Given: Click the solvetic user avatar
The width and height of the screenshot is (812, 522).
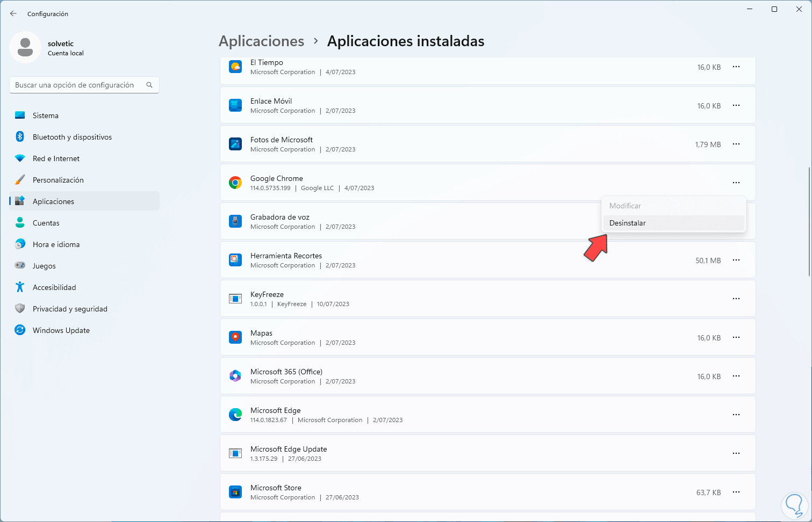Looking at the screenshot, I should pyautogui.click(x=25, y=47).
